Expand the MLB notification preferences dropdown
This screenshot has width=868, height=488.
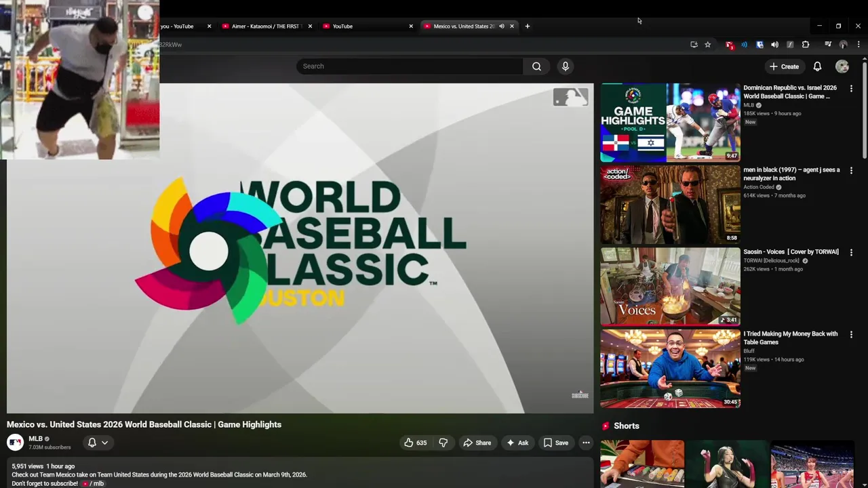[x=104, y=443]
